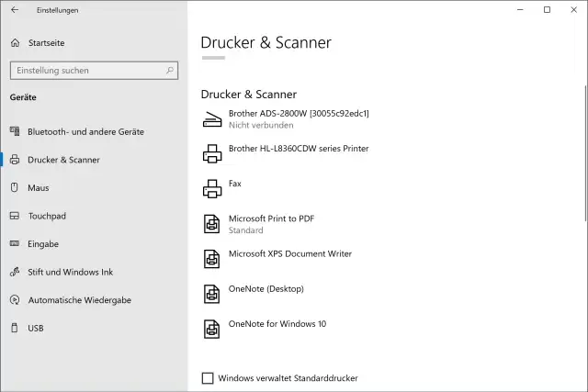Select the Fax printer icon
Screen dimensions: 588x392
[x=212, y=188]
